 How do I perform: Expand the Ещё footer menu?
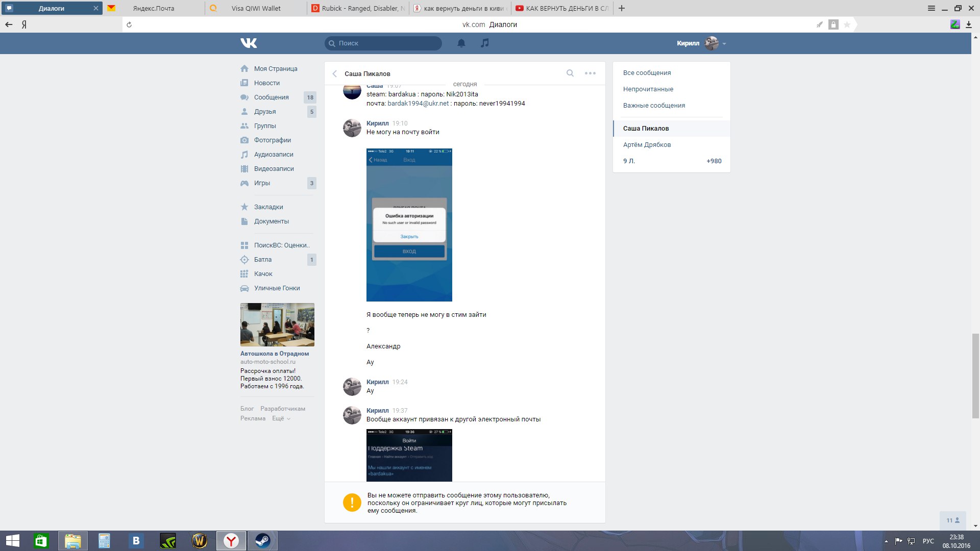point(281,418)
